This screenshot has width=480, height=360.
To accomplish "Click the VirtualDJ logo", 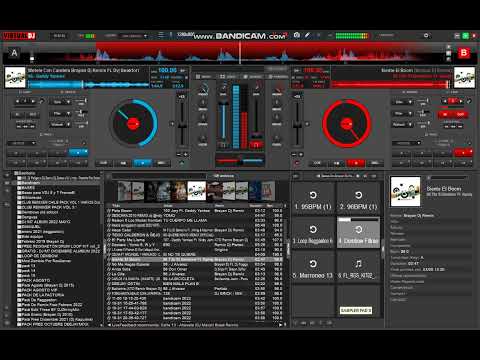I will (19, 36).
